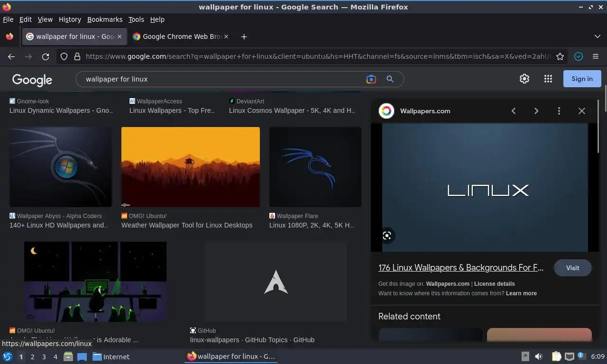Click the Wallpapers.com source link text
Screen dimensions: 607x364
click(x=448, y=284)
